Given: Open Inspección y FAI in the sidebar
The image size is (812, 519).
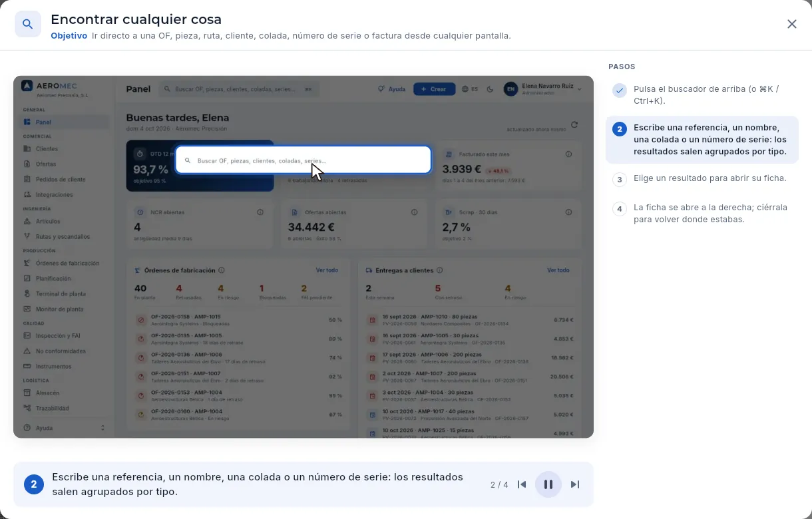Looking at the screenshot, I should tap(65, 336).
